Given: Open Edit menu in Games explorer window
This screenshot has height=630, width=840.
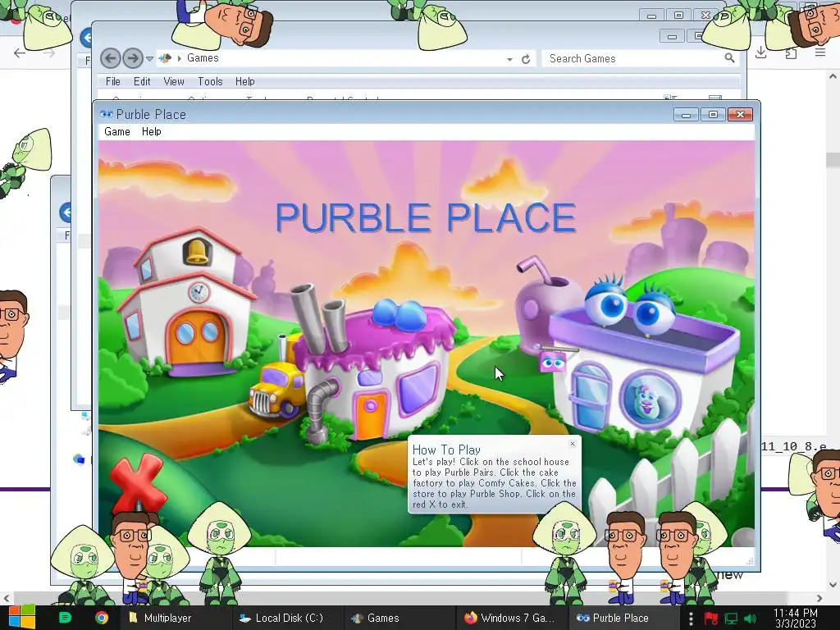Looking at the screenshot, I should click(142, 81).
